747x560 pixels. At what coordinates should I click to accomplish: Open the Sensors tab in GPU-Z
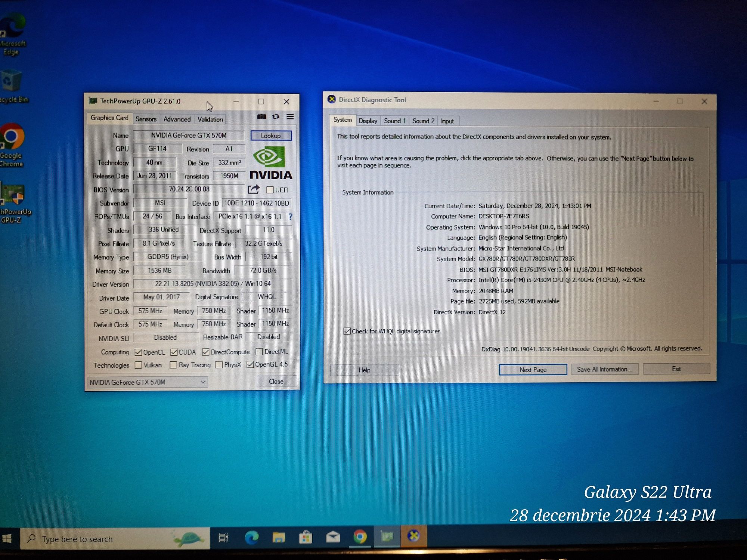tap(146, 119)
